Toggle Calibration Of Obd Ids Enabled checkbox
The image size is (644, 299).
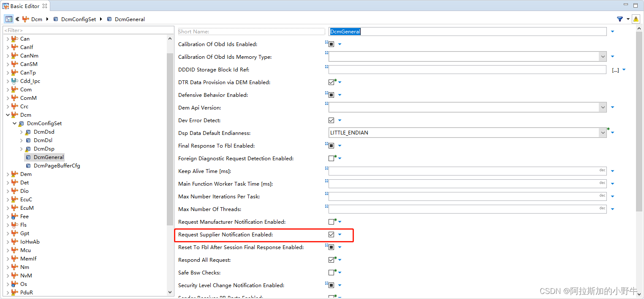331,44
